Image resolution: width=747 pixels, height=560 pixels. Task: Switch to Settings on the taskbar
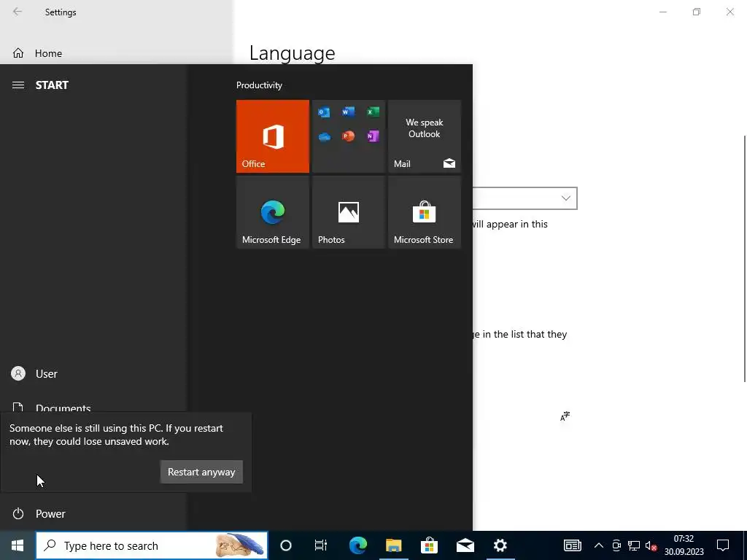pyautogui.click(x=500, y=545)
